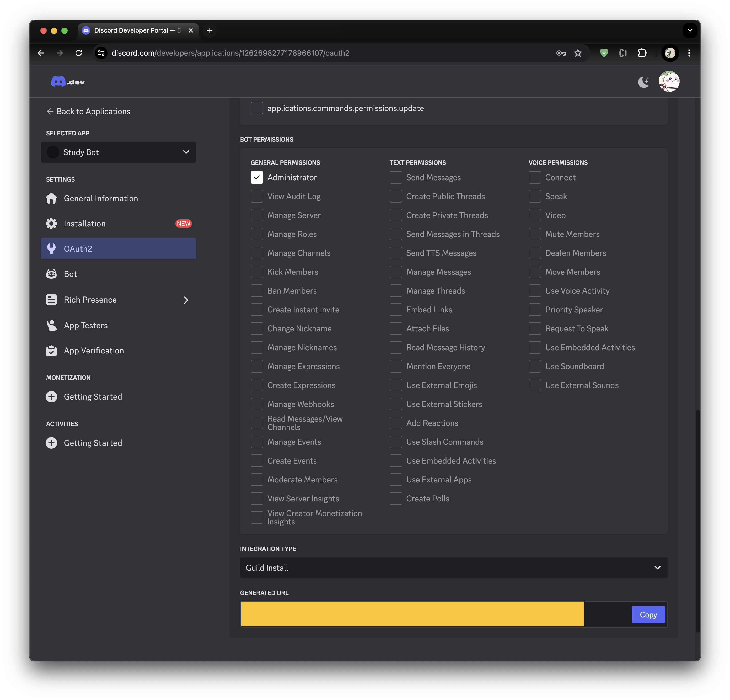
Task: Click the App Verification clipboard icon
Action: [x=51, y=351]
